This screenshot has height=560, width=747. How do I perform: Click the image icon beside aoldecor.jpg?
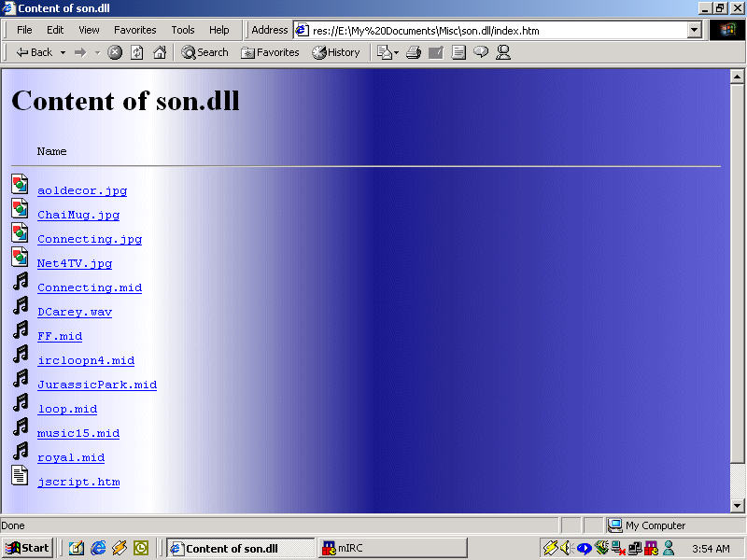point(20,184)
